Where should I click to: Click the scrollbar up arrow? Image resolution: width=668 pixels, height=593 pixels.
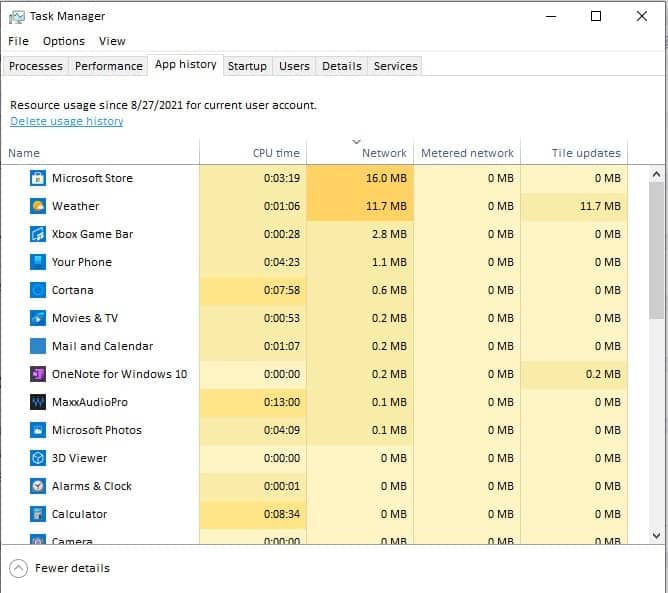click(x=656, y=174)
